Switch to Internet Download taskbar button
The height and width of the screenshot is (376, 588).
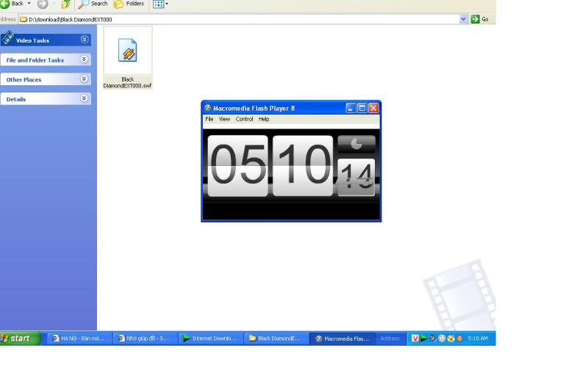pyautogui.click(x=209, y=339)
